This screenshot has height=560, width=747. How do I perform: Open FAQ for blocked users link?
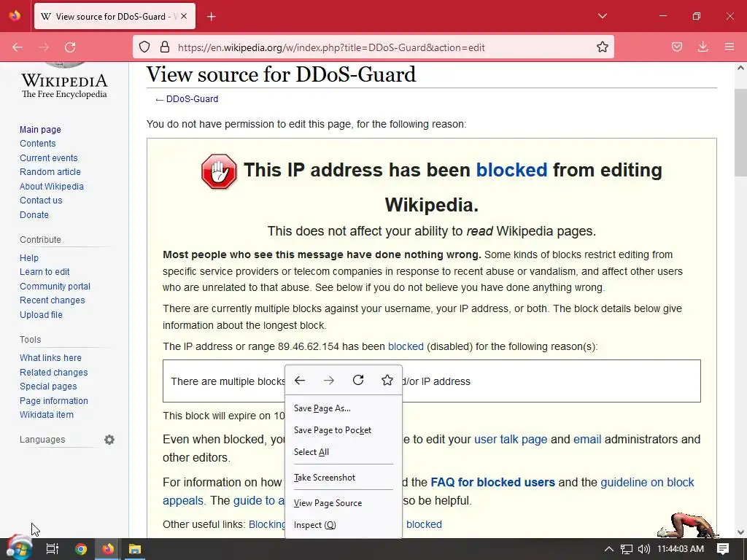(x=492, y=483)
